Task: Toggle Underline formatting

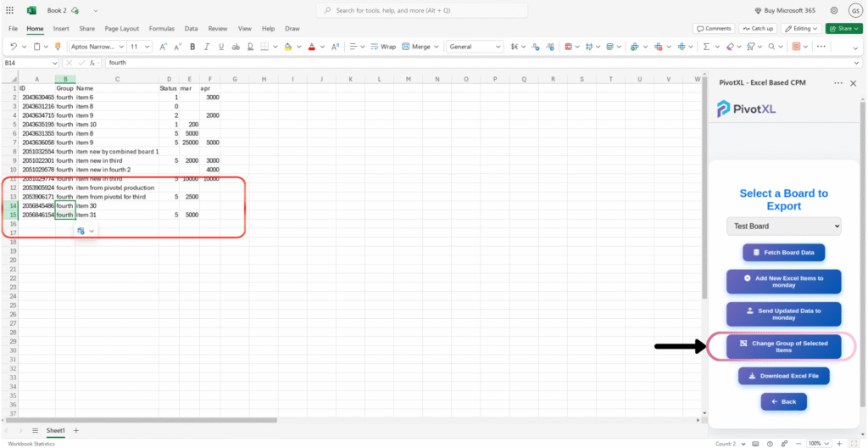Action: pyautogui.click(x=221, y=47)
